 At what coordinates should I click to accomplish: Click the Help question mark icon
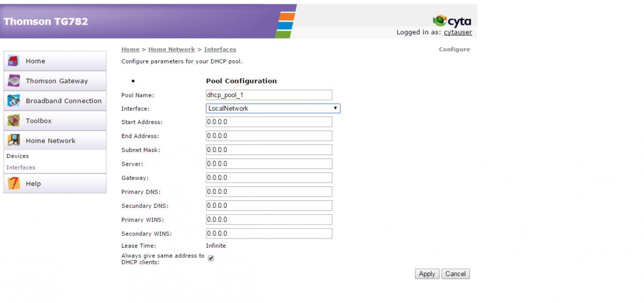pos(13,184)
